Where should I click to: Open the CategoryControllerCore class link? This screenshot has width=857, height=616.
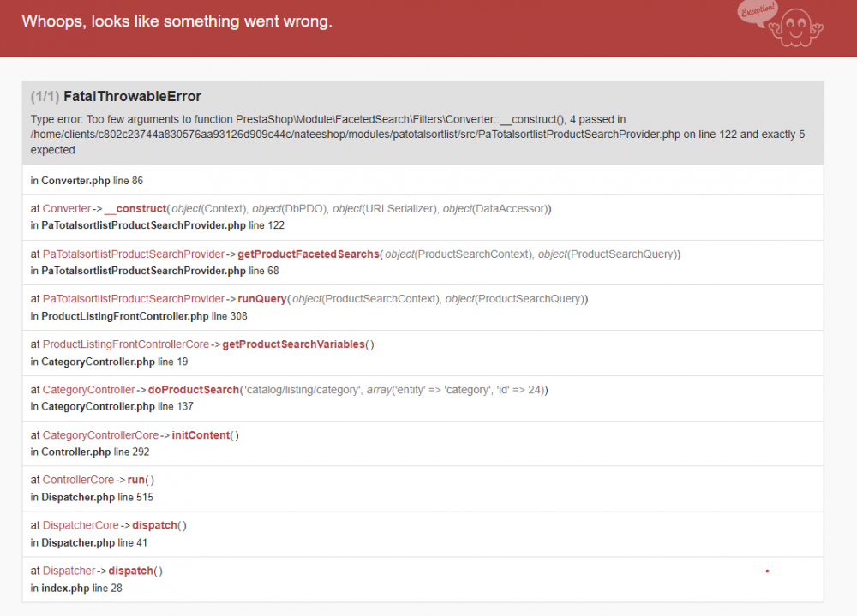(x=100, y=435)
